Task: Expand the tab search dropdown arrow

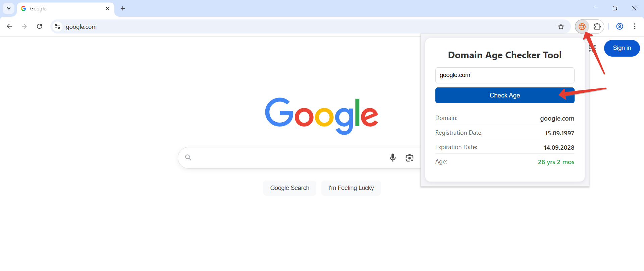Action: pos(9,8)
